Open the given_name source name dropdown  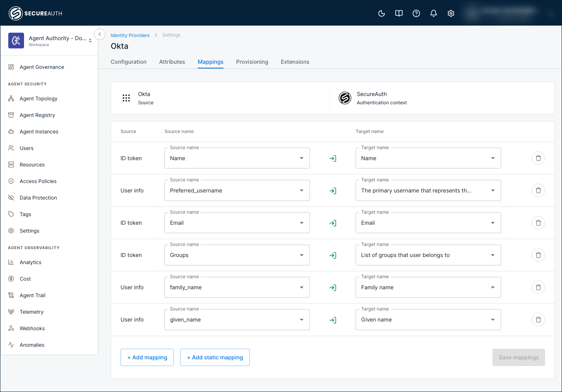(x=237, y=320)
